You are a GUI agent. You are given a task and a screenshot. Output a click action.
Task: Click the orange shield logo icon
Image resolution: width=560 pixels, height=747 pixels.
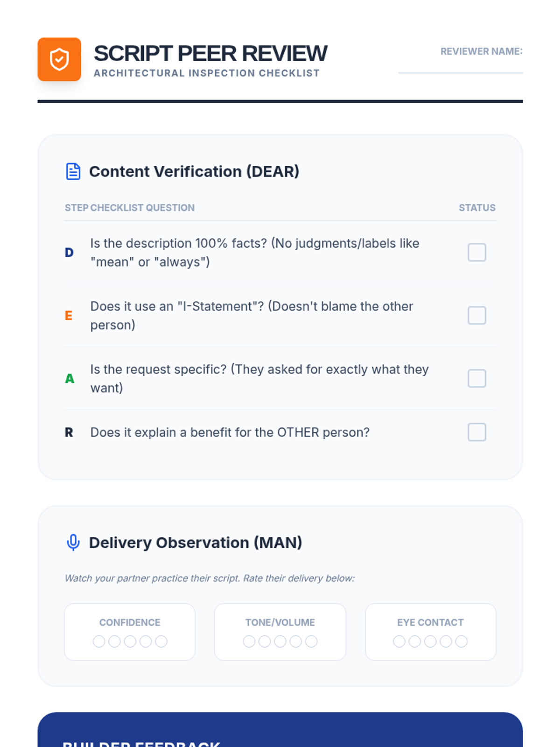(x=59, y=59)
